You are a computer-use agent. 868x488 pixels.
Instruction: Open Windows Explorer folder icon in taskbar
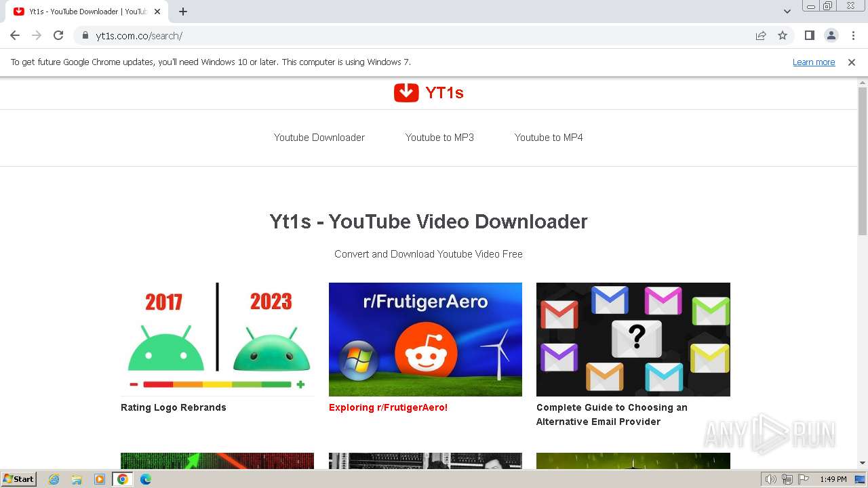click(77, 479)
